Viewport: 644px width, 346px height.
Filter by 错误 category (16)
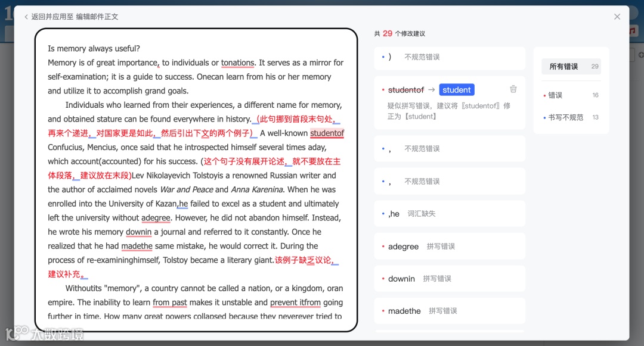tap(571, 95)
